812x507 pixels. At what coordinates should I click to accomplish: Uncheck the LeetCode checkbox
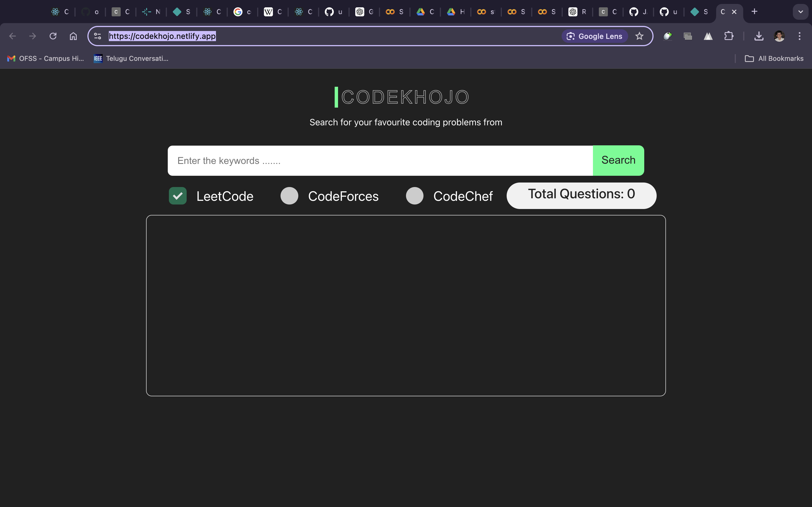(178, 196)
